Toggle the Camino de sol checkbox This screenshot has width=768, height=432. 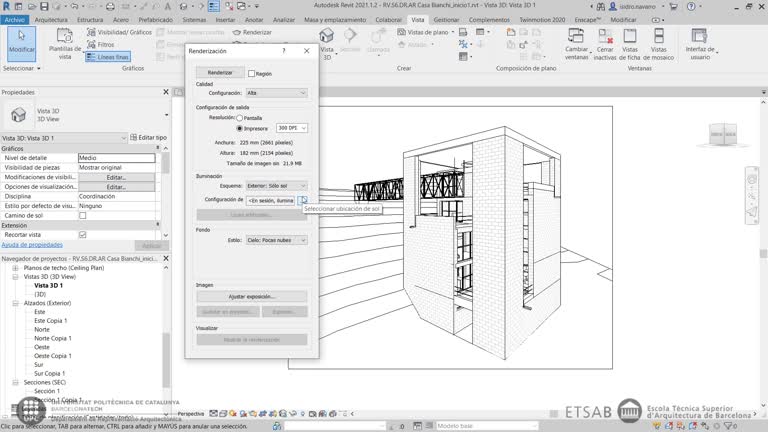click(x=83, y=216)
